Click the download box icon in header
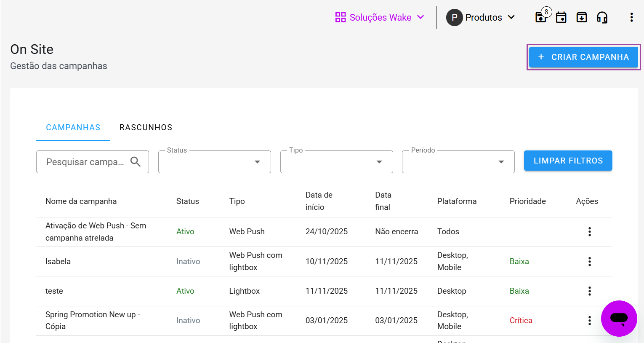The height and width of the screenshot is (343, 644). [x=582, y=17]
